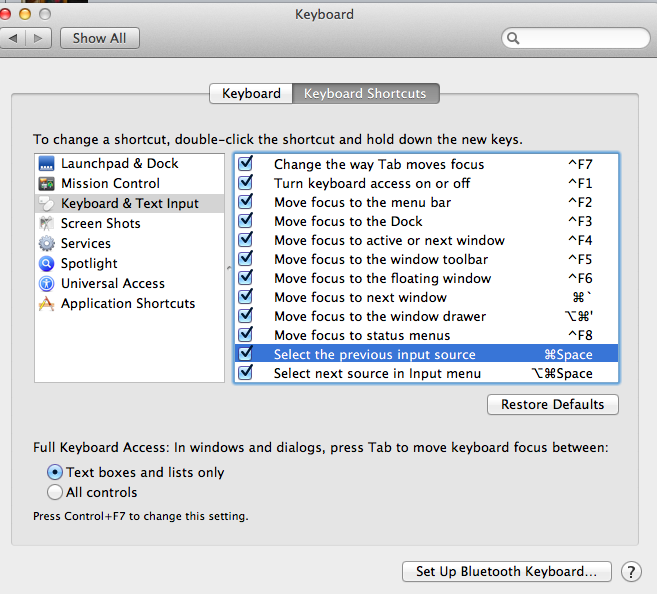657x594 pixels.
Task: Select the 'All controls' radio button
Action: click(55, 492)
